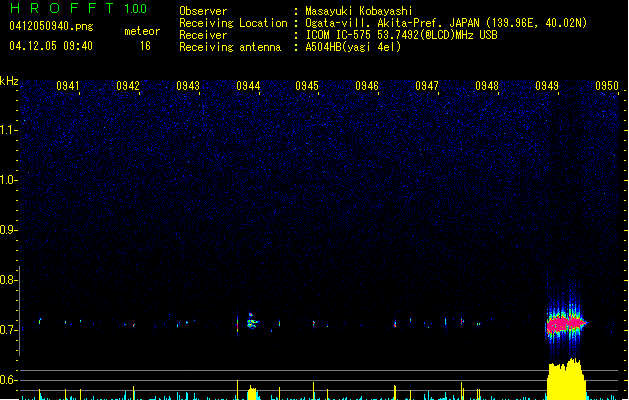Click the 1.0 kHz axis label
Image resolution: width=629 pixels, height=400 pixels.
[x=8, y=180]
